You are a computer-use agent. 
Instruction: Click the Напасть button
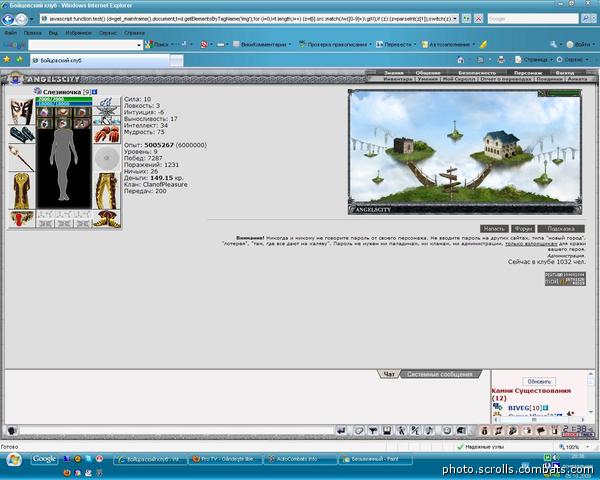tap(494, 229)
